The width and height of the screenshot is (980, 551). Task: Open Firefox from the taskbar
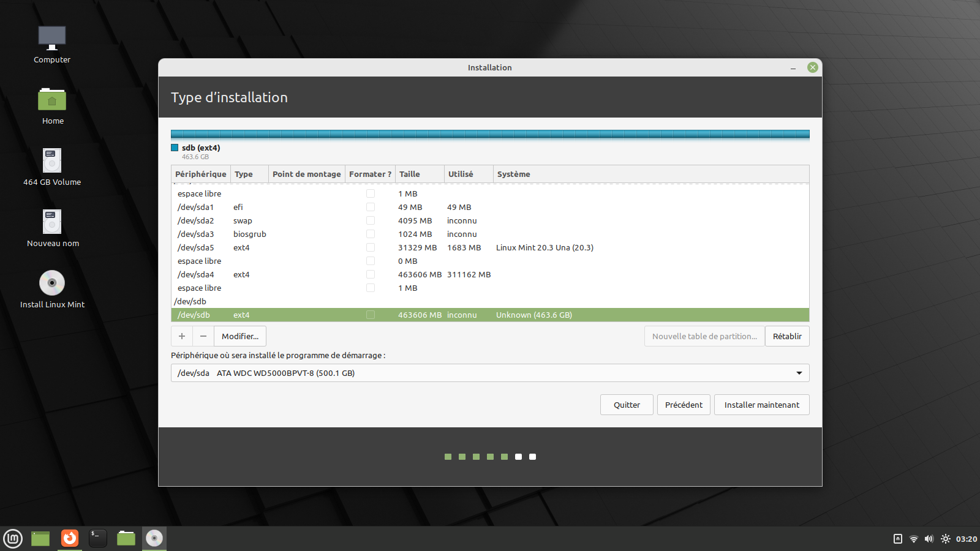coord(70,538)
